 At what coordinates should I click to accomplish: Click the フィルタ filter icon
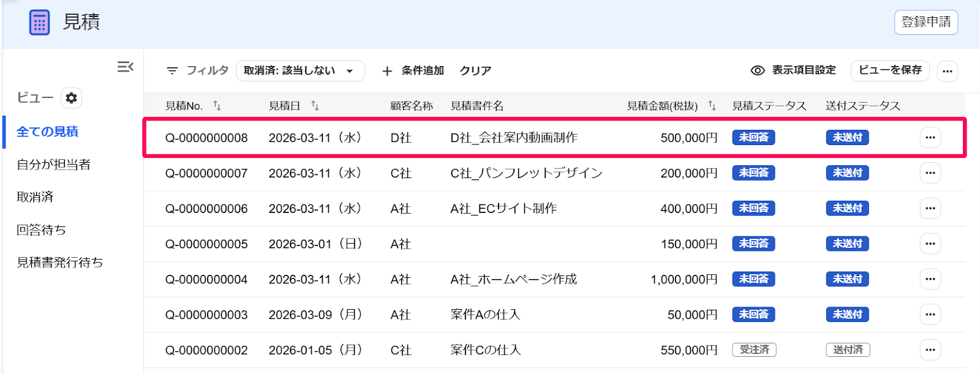(172, 71)
